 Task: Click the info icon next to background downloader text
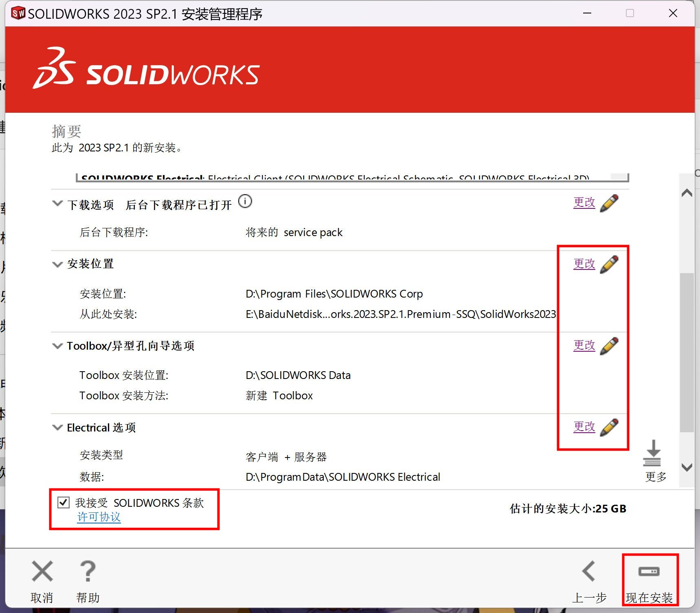pyautogui.click(x=245, y=201)
